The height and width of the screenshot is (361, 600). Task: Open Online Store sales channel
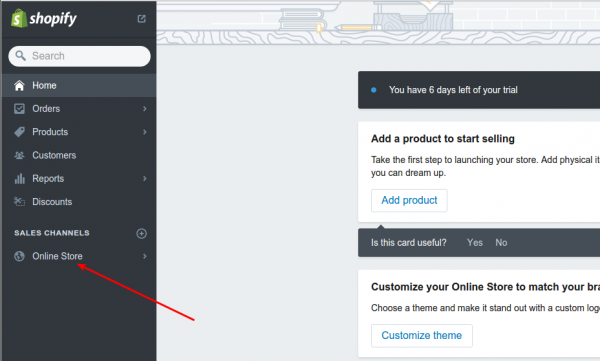click(79, 256)
